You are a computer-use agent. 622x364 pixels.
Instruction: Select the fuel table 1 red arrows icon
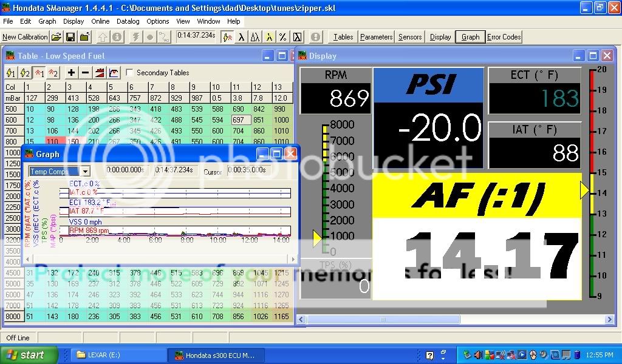[x=39, y=72]
